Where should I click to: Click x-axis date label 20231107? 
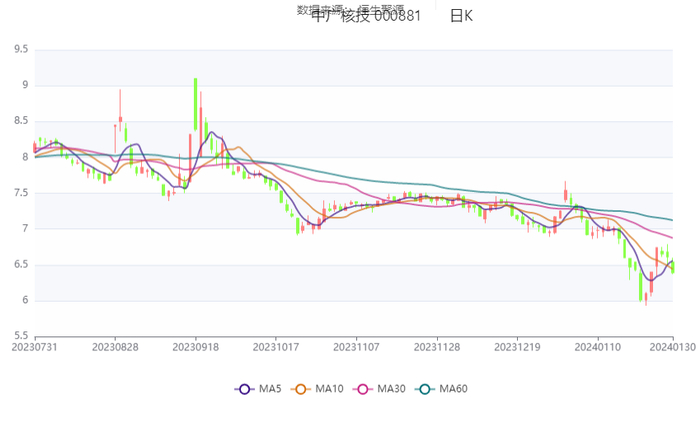click(x=356, y=347)
